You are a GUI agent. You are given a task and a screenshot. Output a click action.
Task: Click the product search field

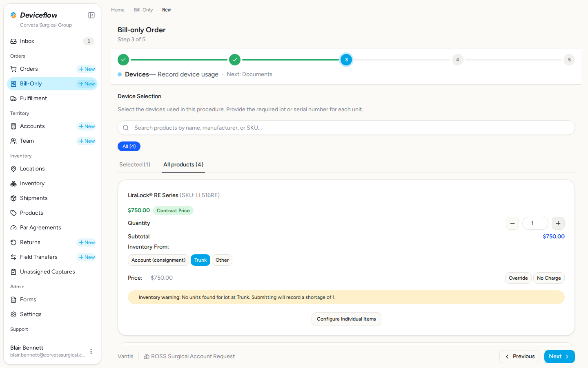pyautogui.click(x=346, y=128)
